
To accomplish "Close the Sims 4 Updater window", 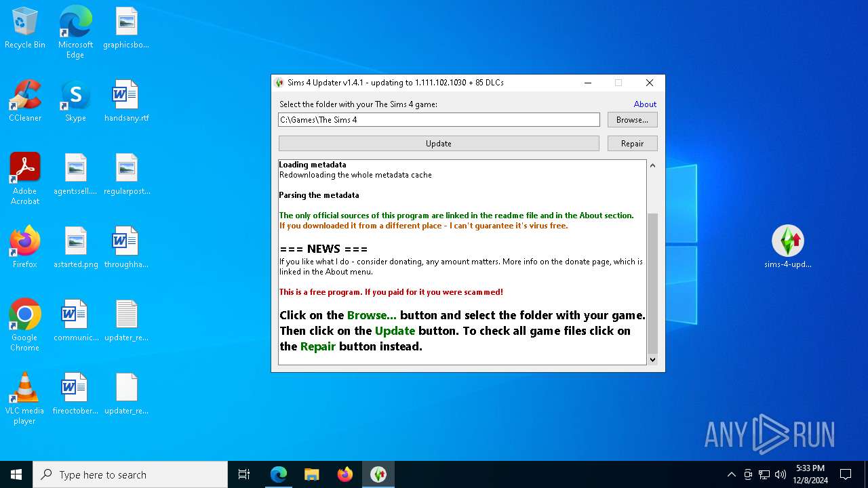I will 650,83.
